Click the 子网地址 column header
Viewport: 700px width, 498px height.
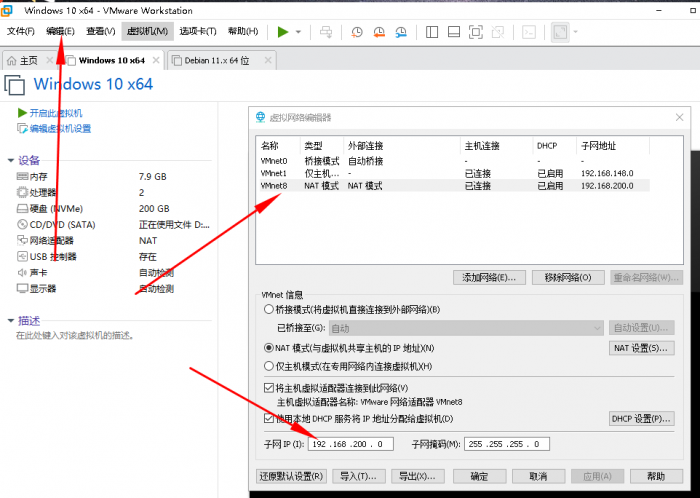(x=612, y=146)
